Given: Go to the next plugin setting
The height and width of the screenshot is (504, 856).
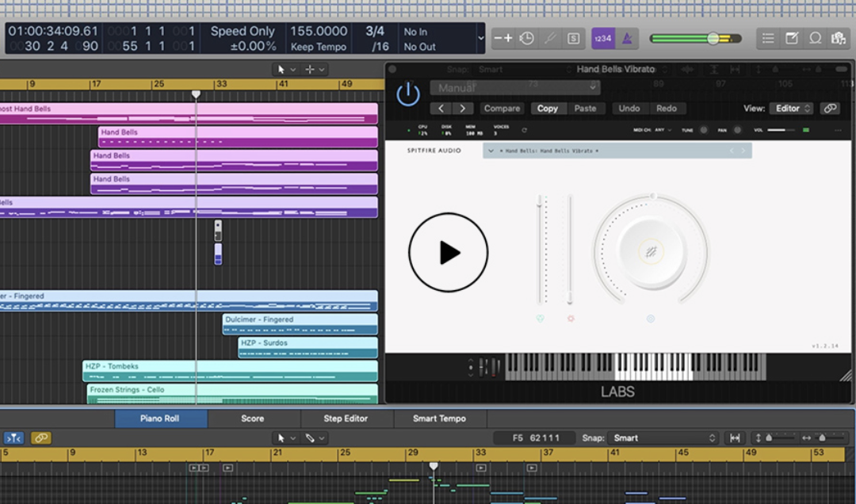Looking at the screenshot, I should point(462,108).
